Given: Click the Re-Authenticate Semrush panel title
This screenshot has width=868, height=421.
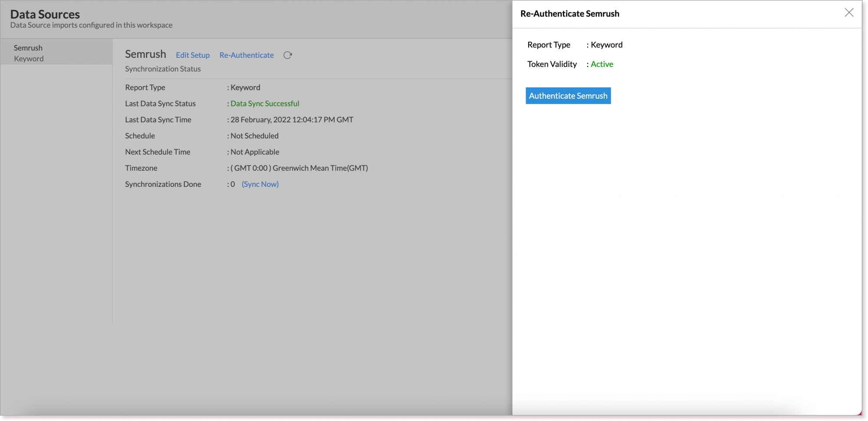Looking at the screenshot, I should pos(570,13).
